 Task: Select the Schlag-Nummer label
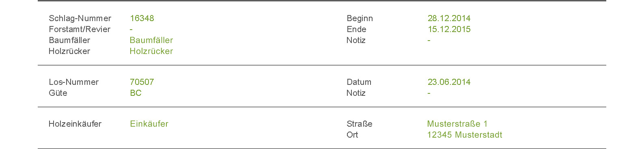coord(80,18)
